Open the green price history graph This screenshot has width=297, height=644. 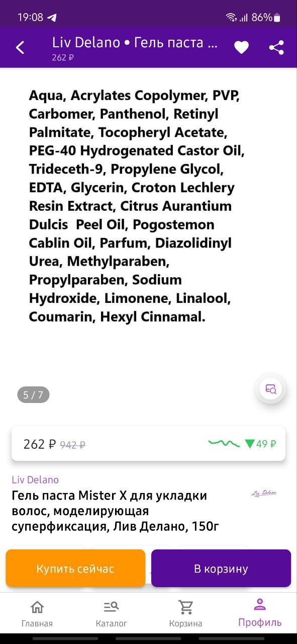(x=224, y=443)
